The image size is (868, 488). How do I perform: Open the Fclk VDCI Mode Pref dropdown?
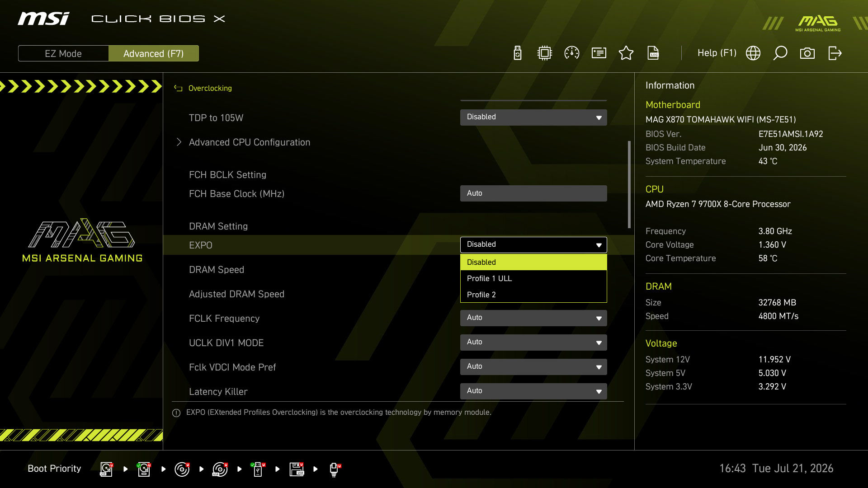533,367
